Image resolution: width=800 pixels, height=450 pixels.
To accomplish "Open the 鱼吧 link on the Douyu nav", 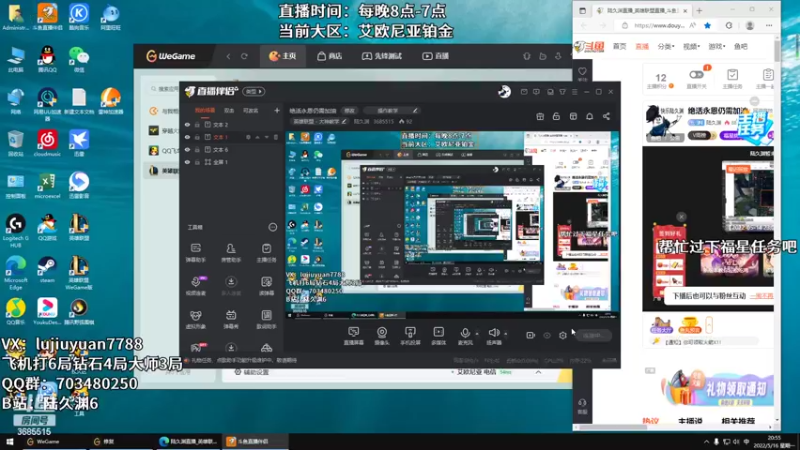I will tap(740, 46).
